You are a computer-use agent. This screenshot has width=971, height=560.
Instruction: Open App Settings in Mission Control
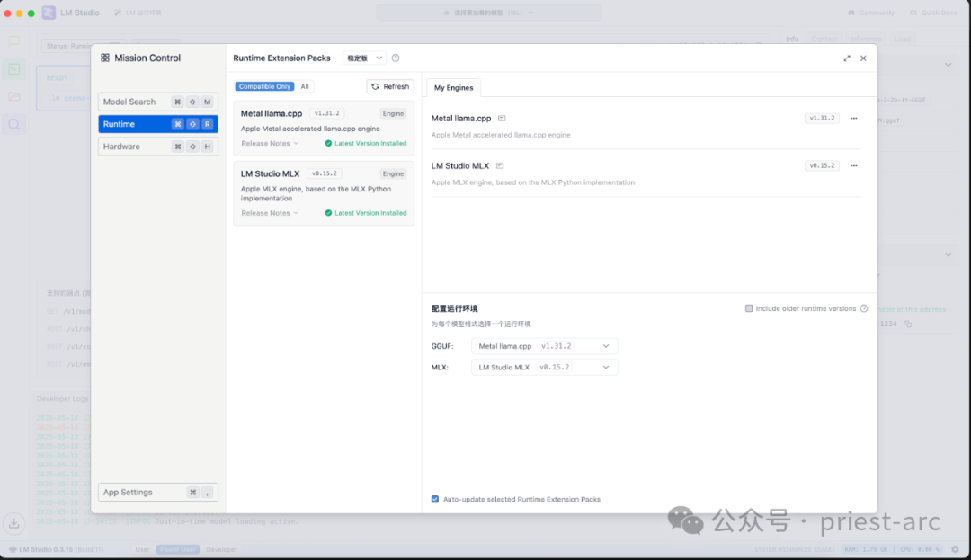(x=158, y=493)
